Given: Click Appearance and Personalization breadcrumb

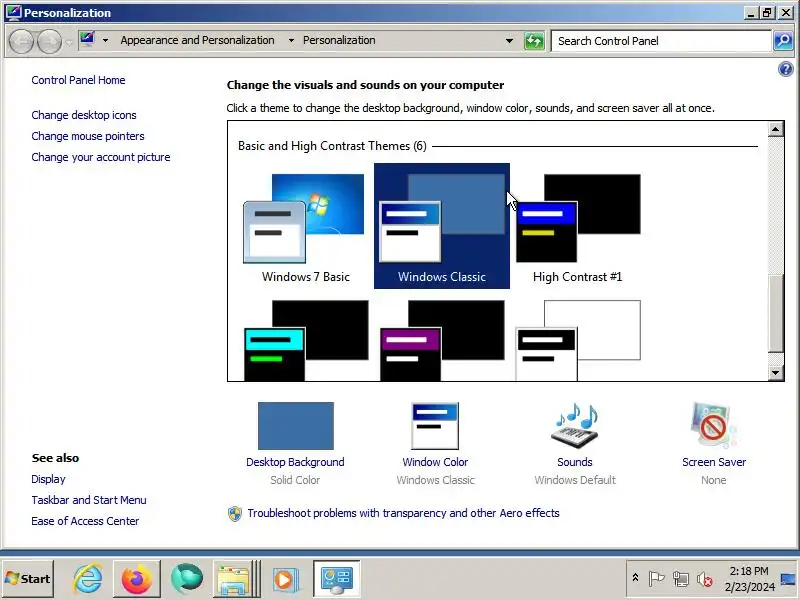Looking at the screenshot, I should pos(197,40).
